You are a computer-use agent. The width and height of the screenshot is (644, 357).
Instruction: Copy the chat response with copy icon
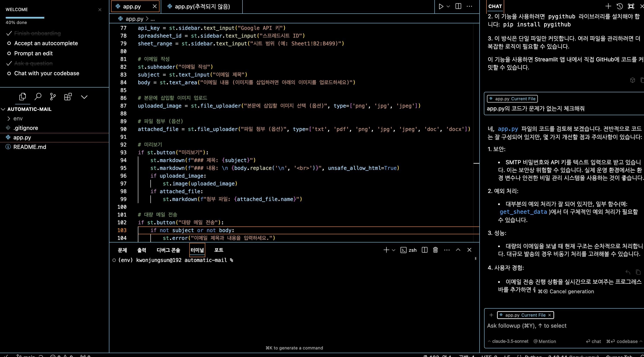pyautogui.click(x=638, y=272)
